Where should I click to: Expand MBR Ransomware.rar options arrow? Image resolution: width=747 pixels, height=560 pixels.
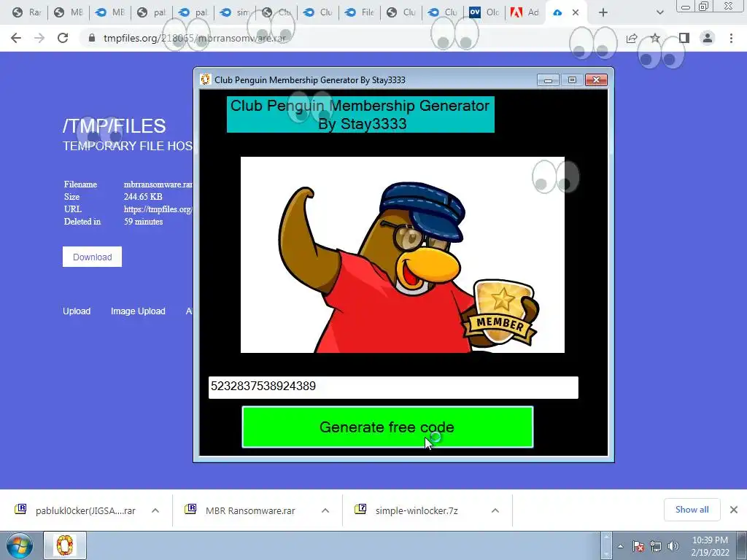pos(325,510)
